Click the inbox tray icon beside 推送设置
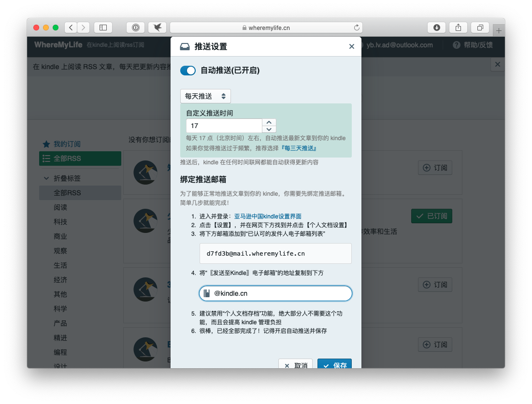The width and height of the screenshot is (532, 404). pos(185,46)
